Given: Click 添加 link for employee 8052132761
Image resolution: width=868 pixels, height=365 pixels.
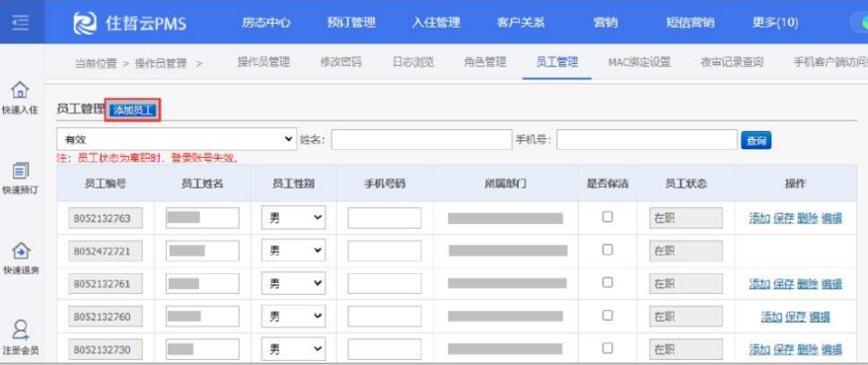Looking at the screenshot, I should coord(759,284).
